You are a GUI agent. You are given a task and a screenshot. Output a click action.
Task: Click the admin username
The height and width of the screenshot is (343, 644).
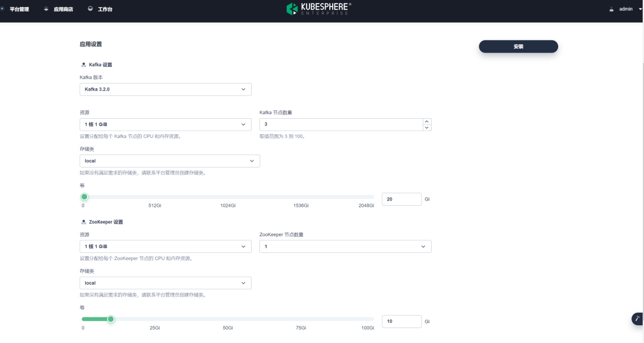tap(626, 9)
